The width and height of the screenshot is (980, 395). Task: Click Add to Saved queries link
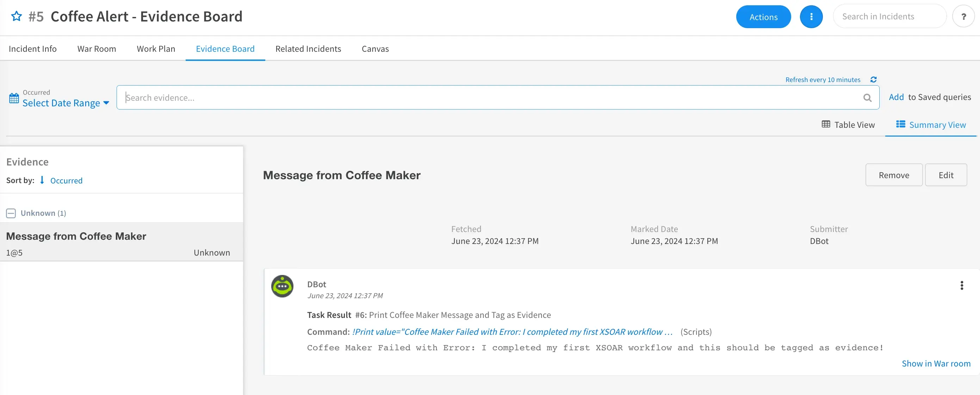(897, 97)
